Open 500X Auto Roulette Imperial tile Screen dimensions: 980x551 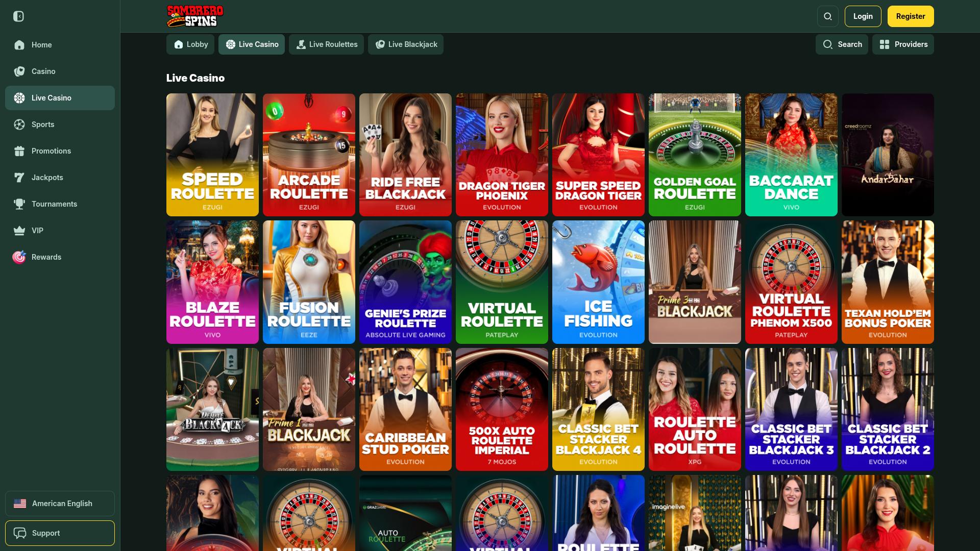click(x=502, y=409)
